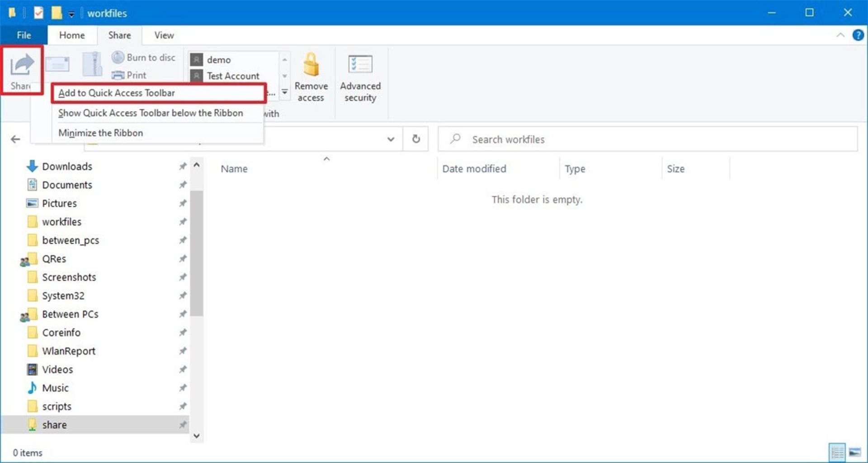Choose Minimize the Ribbon menu entry
This screenshot has width=868, height=463.
tap(101, 133)
